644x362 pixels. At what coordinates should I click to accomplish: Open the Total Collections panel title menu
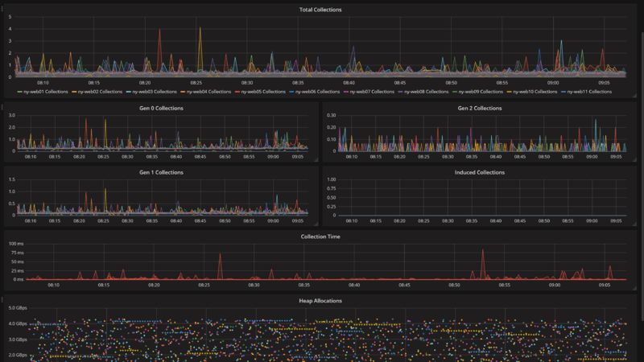tap(320, 10)
